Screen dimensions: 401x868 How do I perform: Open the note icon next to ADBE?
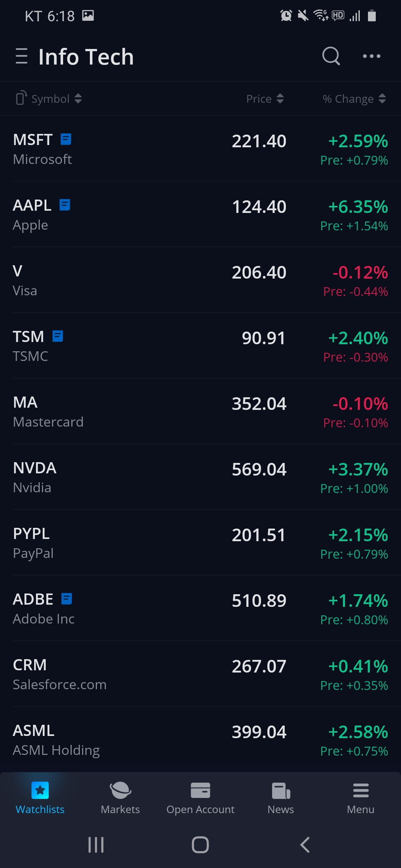tap(66, 599)
